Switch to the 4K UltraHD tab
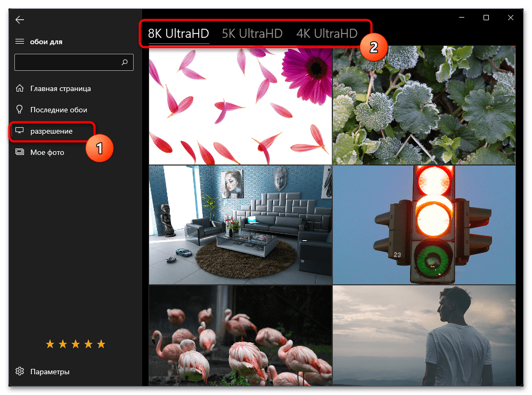The height and width of the screenshot is (395, 532). [x=327, y=34]
